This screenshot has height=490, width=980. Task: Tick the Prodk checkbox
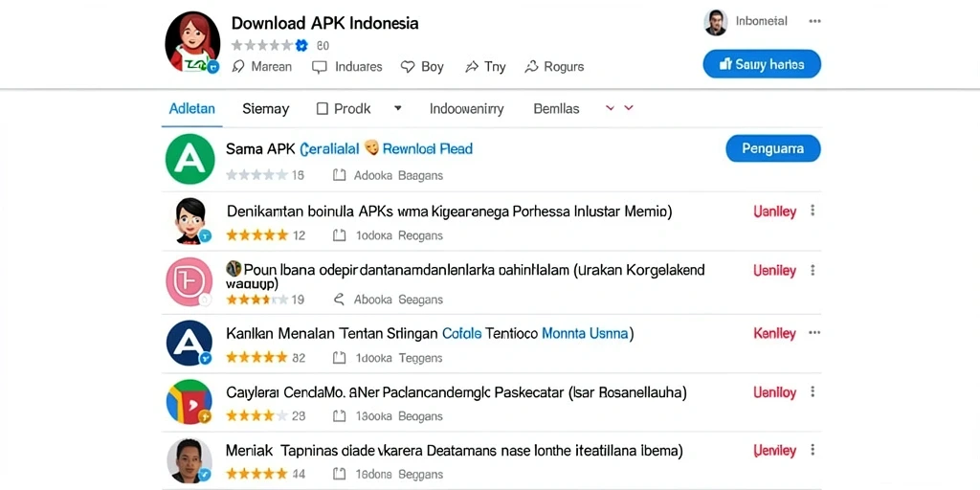[322, 109]
